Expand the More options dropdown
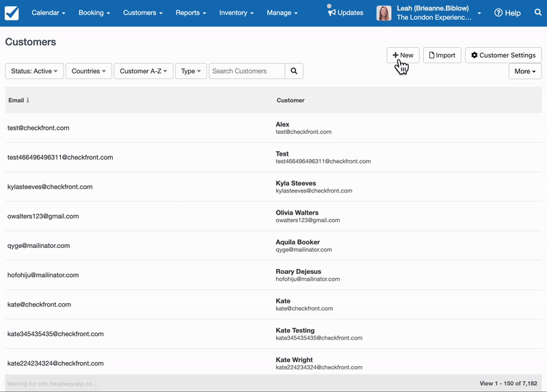The width and height of the screenshot is (547, 392). [x=524, y=71]
